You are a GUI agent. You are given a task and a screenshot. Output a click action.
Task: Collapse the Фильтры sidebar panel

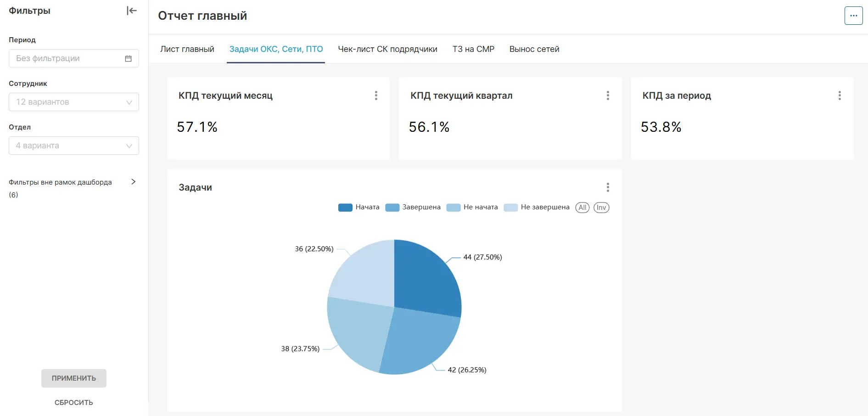click(132, 11)
